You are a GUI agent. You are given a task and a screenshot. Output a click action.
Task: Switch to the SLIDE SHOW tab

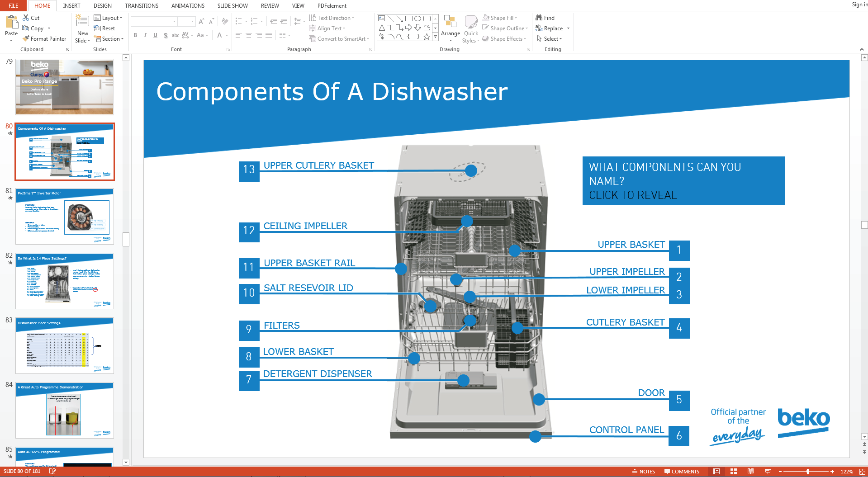232,6
